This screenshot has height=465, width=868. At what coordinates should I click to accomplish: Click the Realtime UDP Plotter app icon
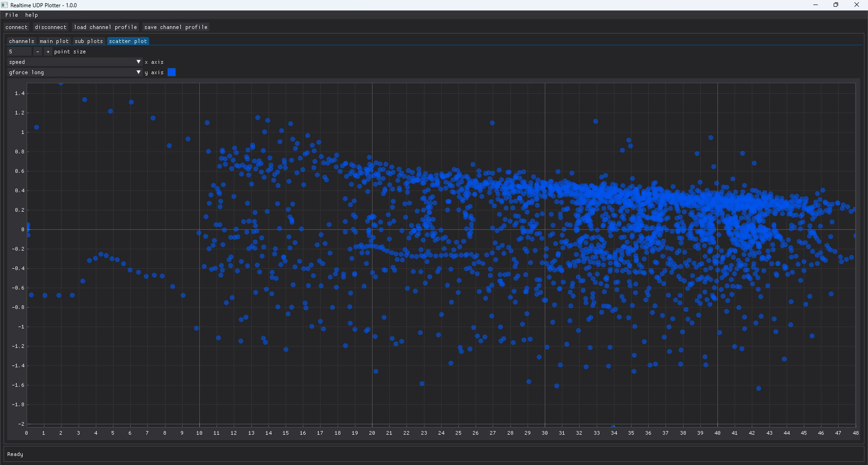(x=5, y=5)
